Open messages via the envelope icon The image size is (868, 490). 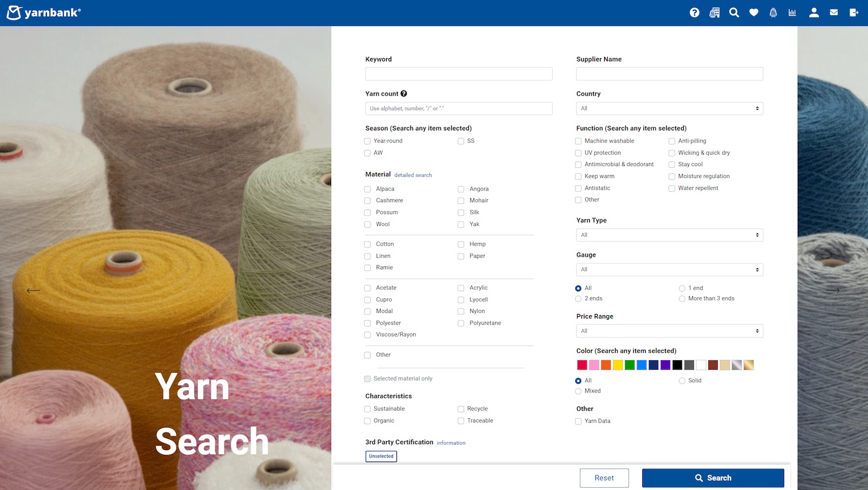[834, 13]
